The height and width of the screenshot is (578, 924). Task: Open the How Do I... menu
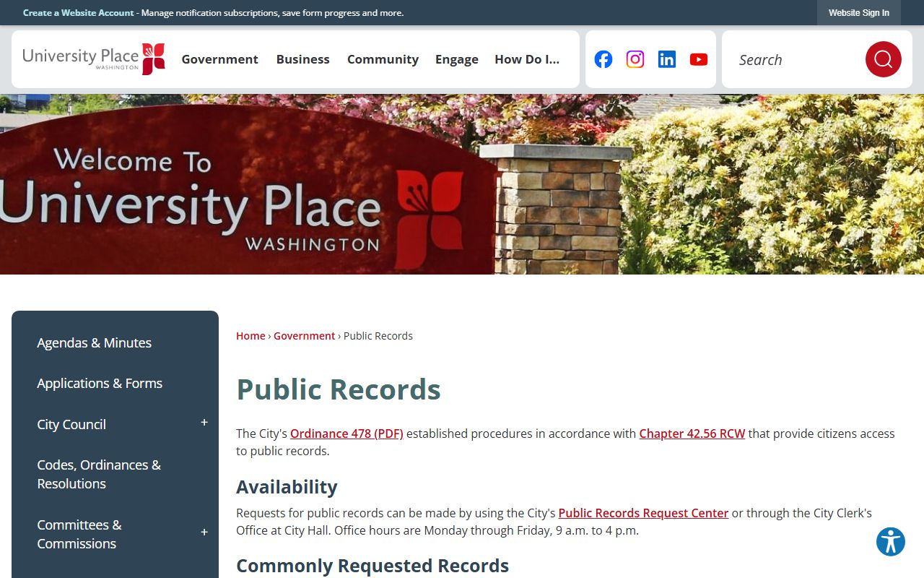pos(527,59)
